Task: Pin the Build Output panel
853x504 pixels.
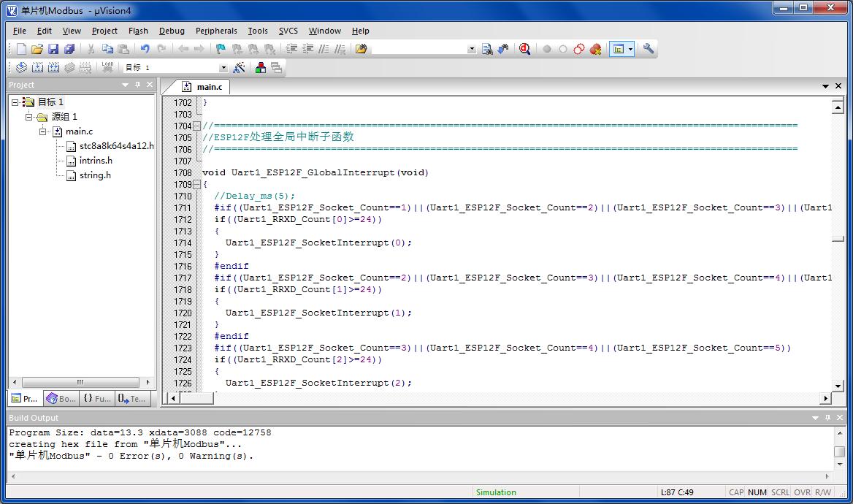Action: [x=827, y=418]
